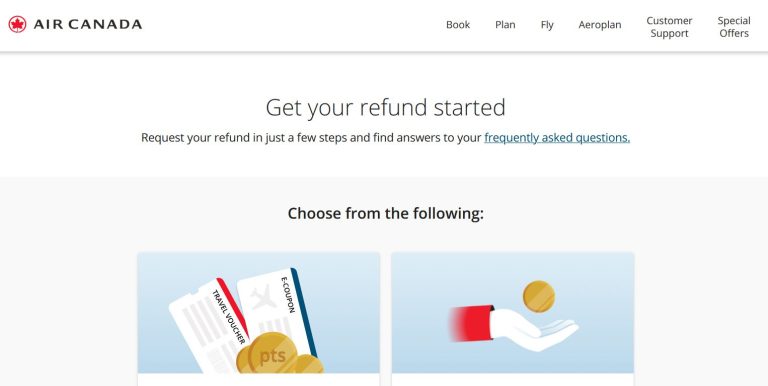
Task: Click the stack of coins beside the pts coin
Action: click(x=310, y=364)
